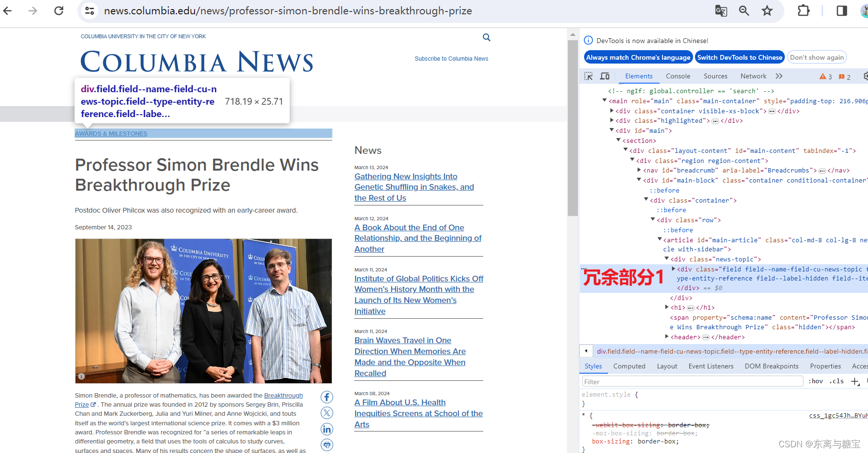Open the Properties tab

(825, 366)
